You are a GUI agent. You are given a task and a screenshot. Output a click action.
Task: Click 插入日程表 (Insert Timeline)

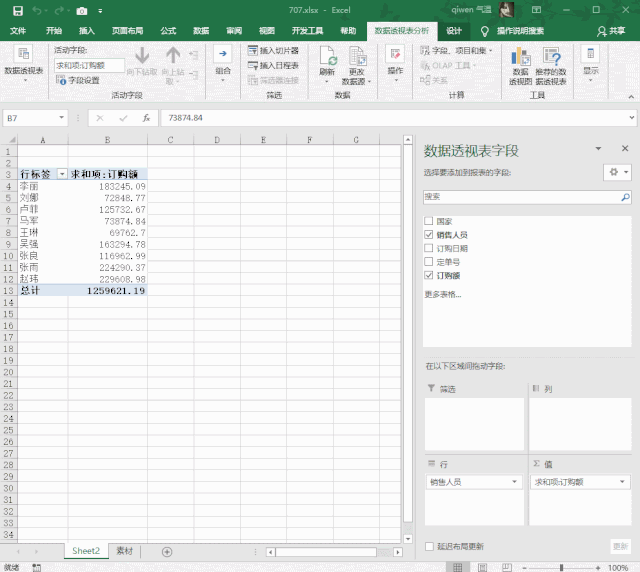[273, 65]
